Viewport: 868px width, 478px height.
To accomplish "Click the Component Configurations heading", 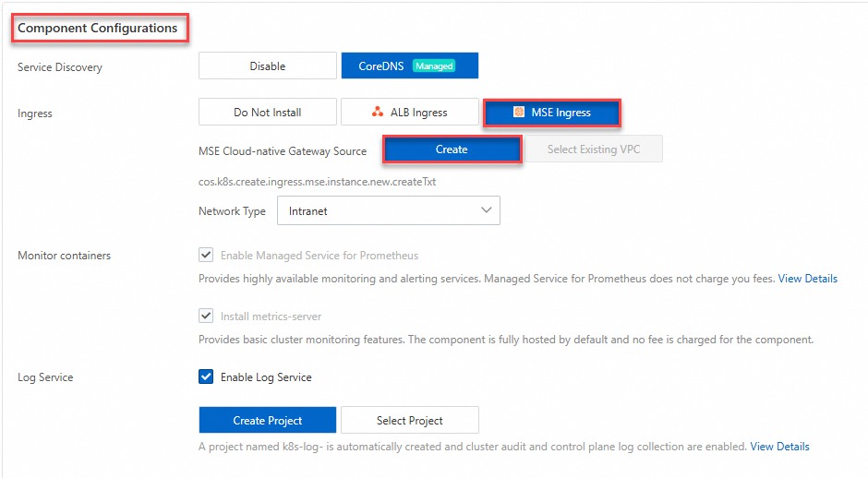I will 98,28.
